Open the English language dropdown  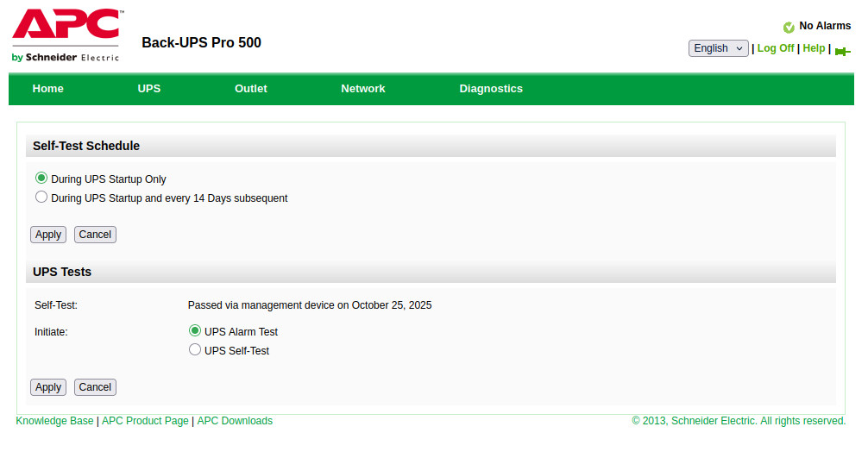[718, 48]
